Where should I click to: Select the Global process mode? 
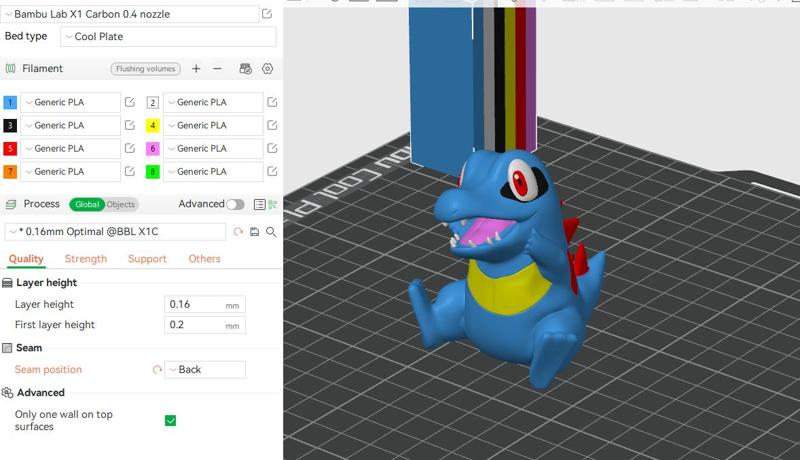pos(87,205)
